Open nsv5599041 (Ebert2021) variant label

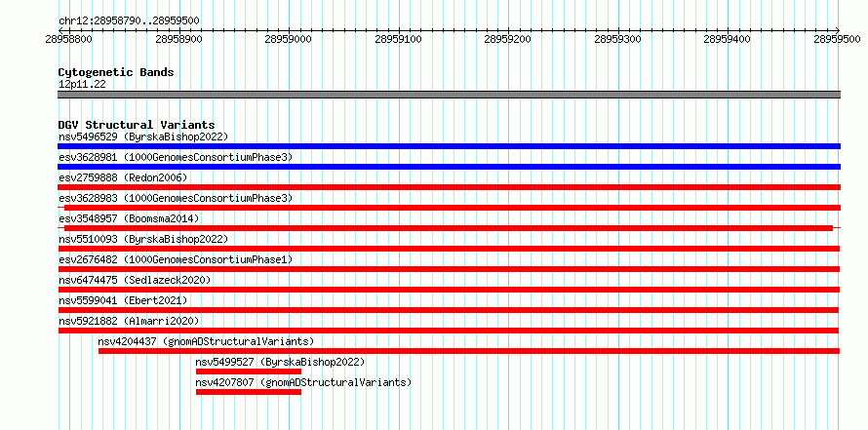pyautogui.click(x=123, y=300)
